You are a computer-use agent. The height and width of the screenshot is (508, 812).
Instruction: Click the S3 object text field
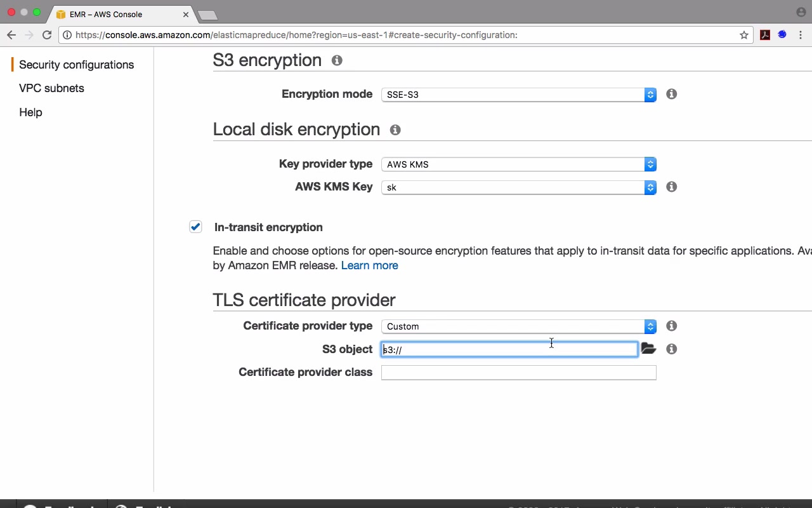(x=509, y=349)
